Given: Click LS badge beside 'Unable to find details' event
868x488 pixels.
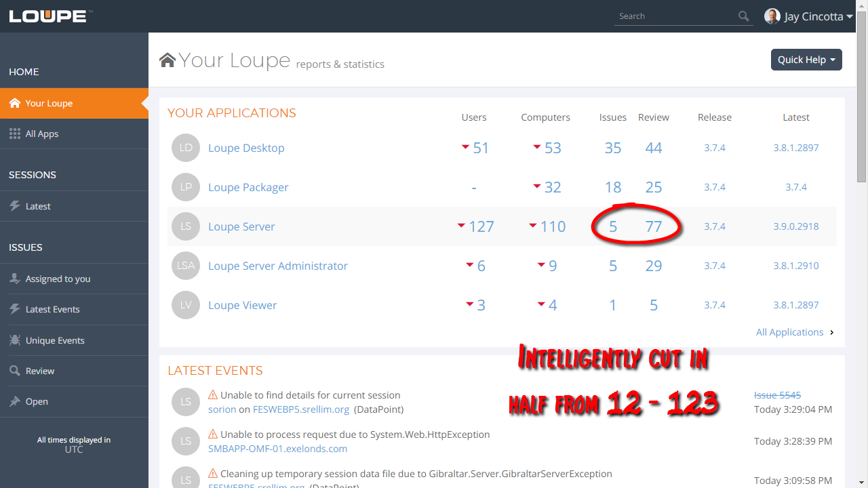Looking at the screenshot, I should pyautogui.click(x=186, y=402).
